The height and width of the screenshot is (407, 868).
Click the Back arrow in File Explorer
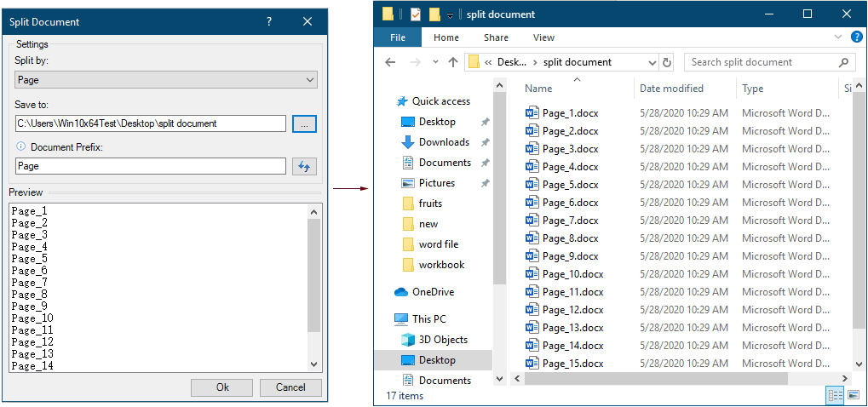point(390,62)
